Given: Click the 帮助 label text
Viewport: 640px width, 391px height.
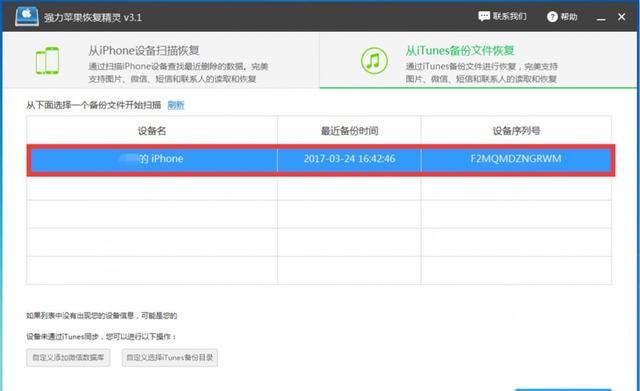Looking at the screenshot, I should click(x=569, y=17).
